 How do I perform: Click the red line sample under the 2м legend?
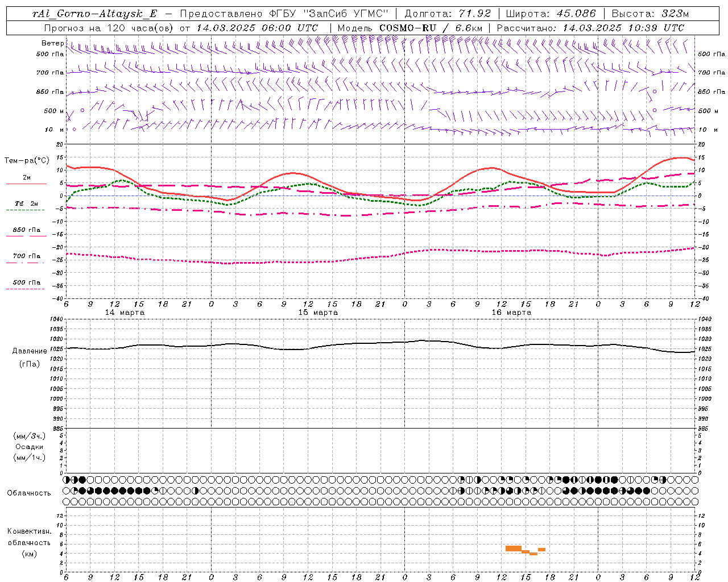[26, 184]
